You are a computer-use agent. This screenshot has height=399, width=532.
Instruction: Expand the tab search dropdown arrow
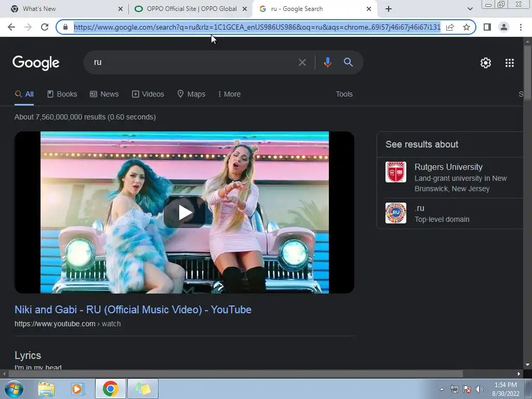coord(470,9)
